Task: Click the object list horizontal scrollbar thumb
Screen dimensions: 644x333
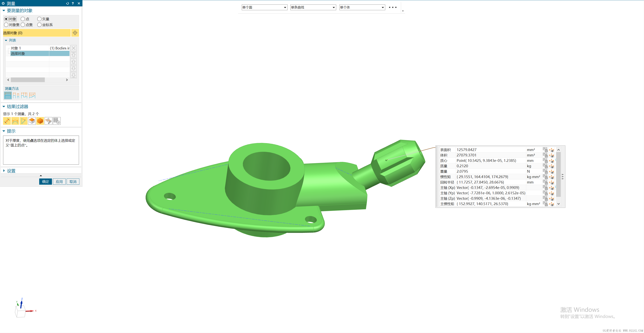Action: 28,80
